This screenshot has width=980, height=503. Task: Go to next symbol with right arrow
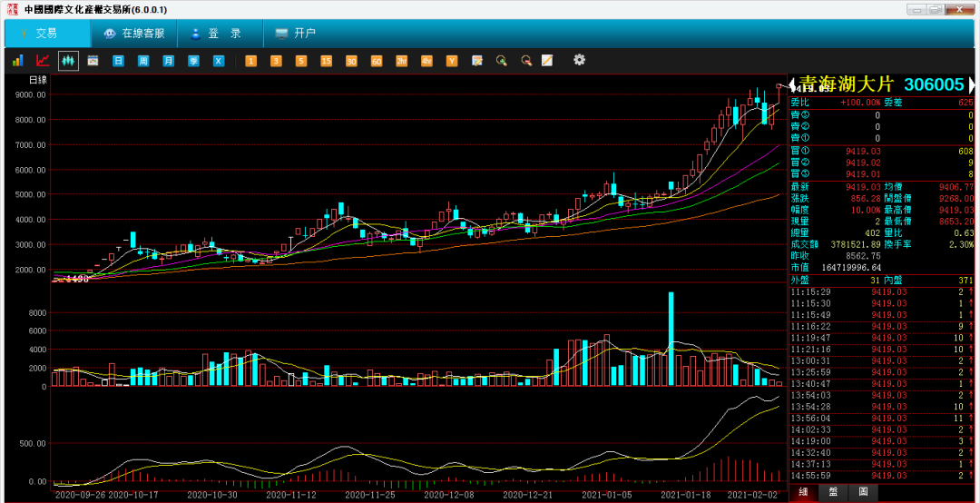coord(971,84)
